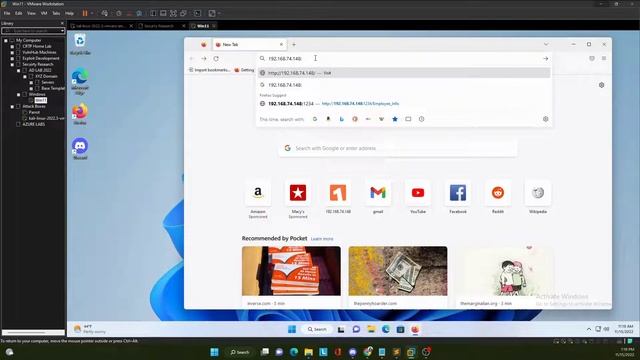Toggle the library sidebar from the VMware toolbar

coord(153,13)
